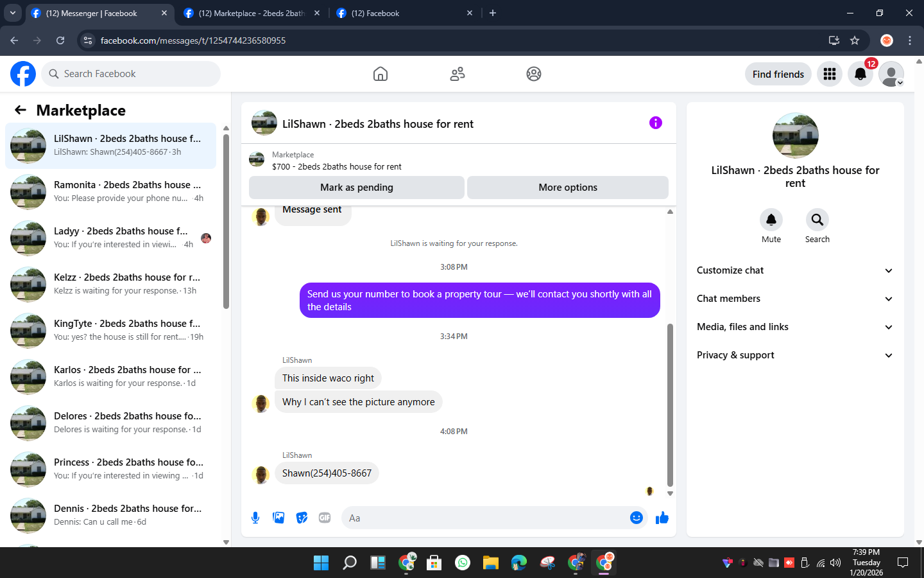This screenshot has width=924, height=578.
Task: Open the notifications bell
Action: [x=860, y=74]
